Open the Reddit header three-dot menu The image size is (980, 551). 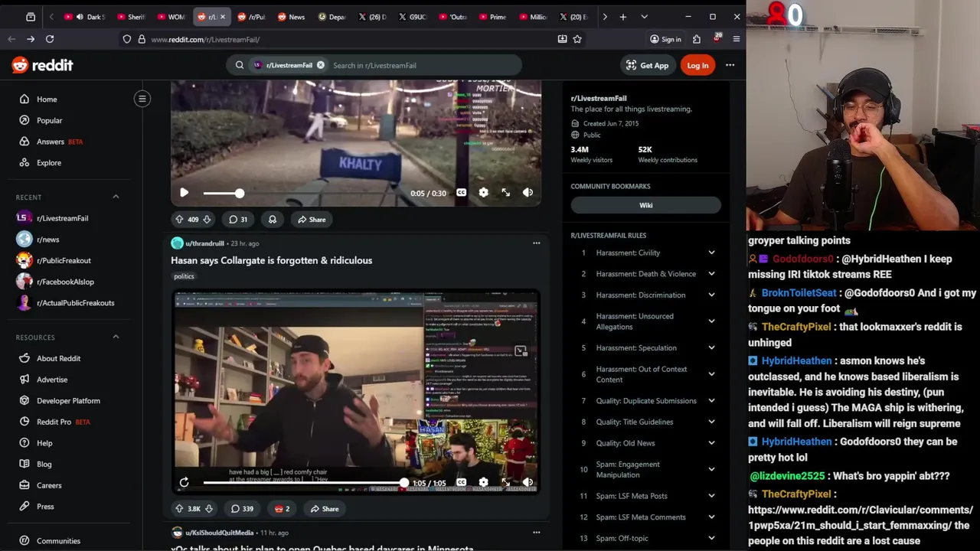(730, 65)
